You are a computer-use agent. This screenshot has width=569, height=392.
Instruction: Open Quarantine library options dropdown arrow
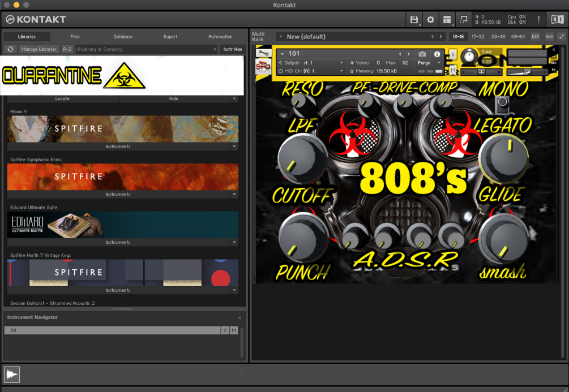click(x=234, y=98)
